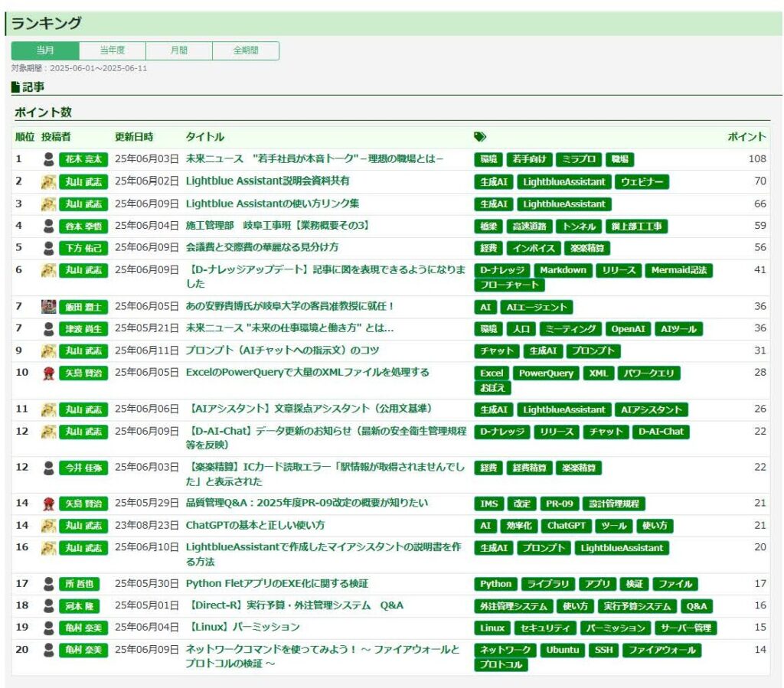Filter by the PowerQuery tag

(544, 373)
